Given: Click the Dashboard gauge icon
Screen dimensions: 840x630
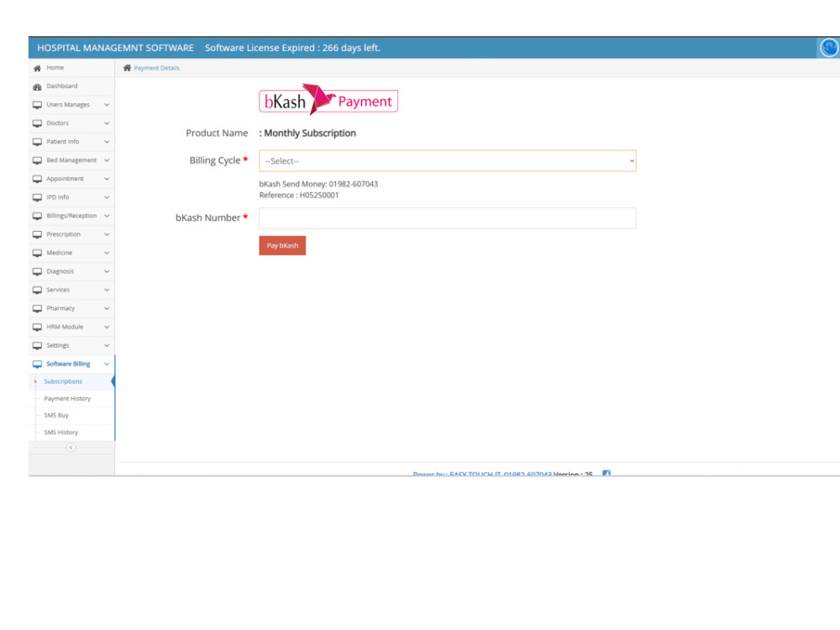Looking at the screenshot, I should pos(37,87).
